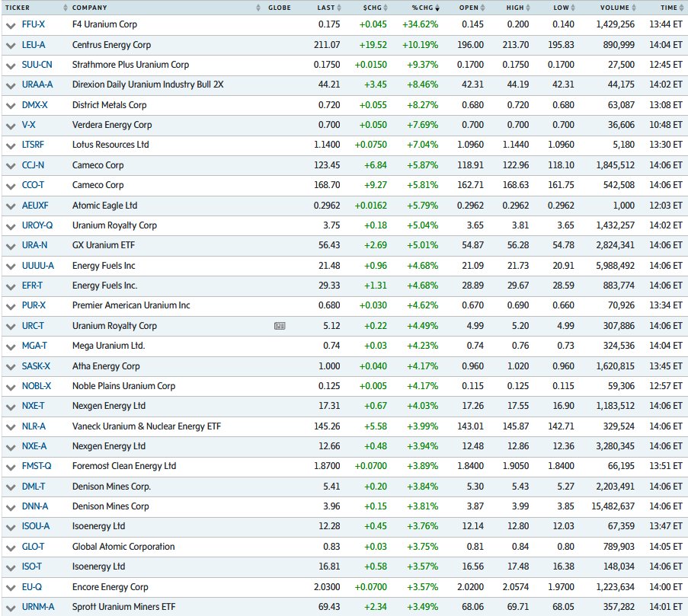Open the NOBL-X ticker link
This screenshot has width=688, height=616.
click(x=37, y=386)
